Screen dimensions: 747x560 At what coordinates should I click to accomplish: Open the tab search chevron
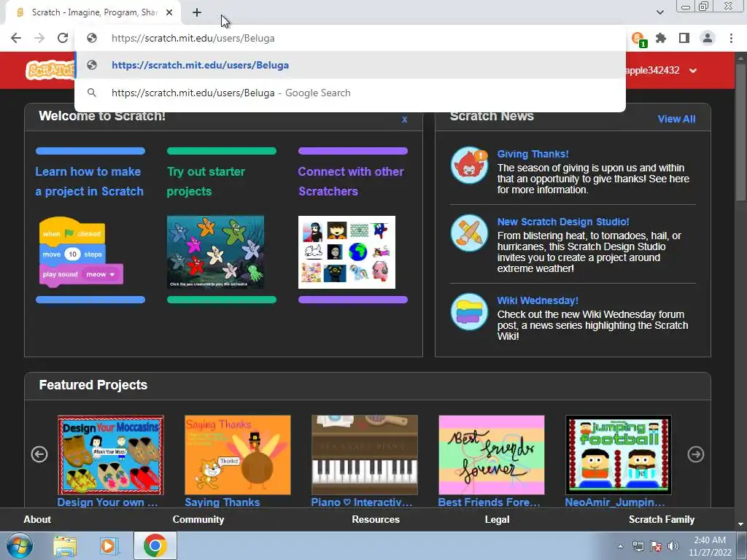659,12
